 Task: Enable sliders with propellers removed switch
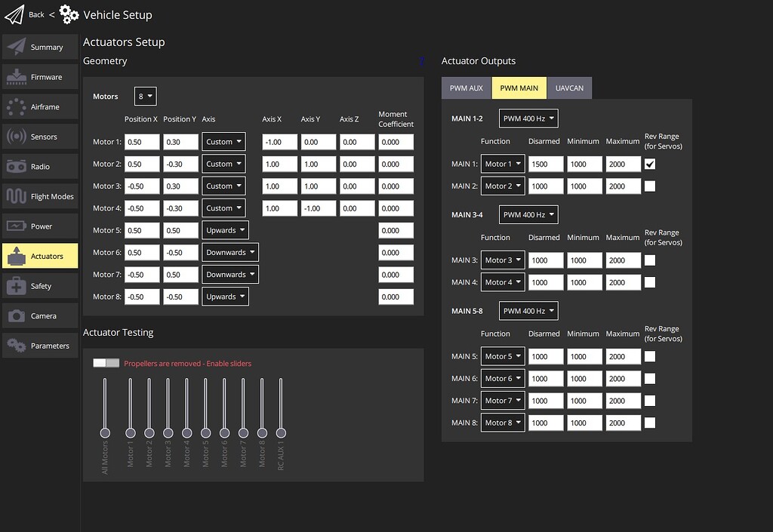[106, 363]
